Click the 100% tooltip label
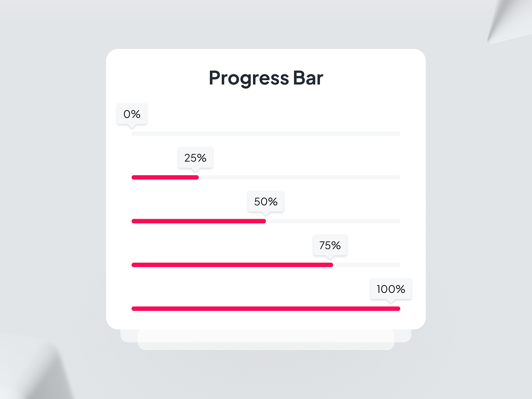Image resolution: width=532 pixels, height=399 pixels. click(x=390, y=289)
